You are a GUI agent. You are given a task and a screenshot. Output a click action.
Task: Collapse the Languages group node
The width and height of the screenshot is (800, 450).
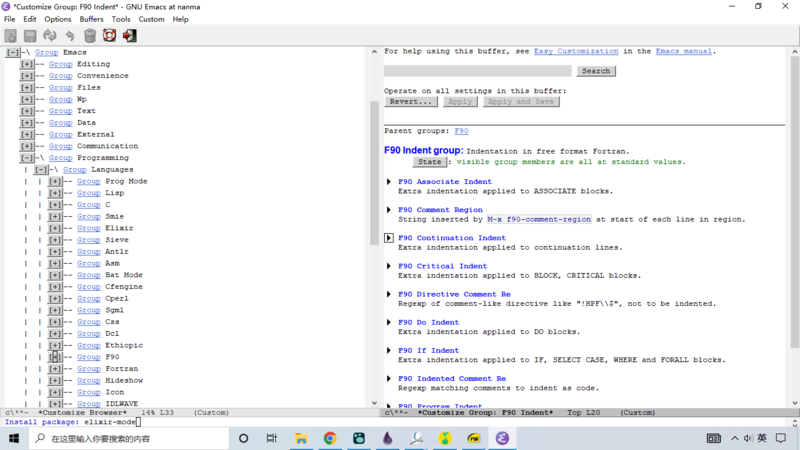coord(41,170)
